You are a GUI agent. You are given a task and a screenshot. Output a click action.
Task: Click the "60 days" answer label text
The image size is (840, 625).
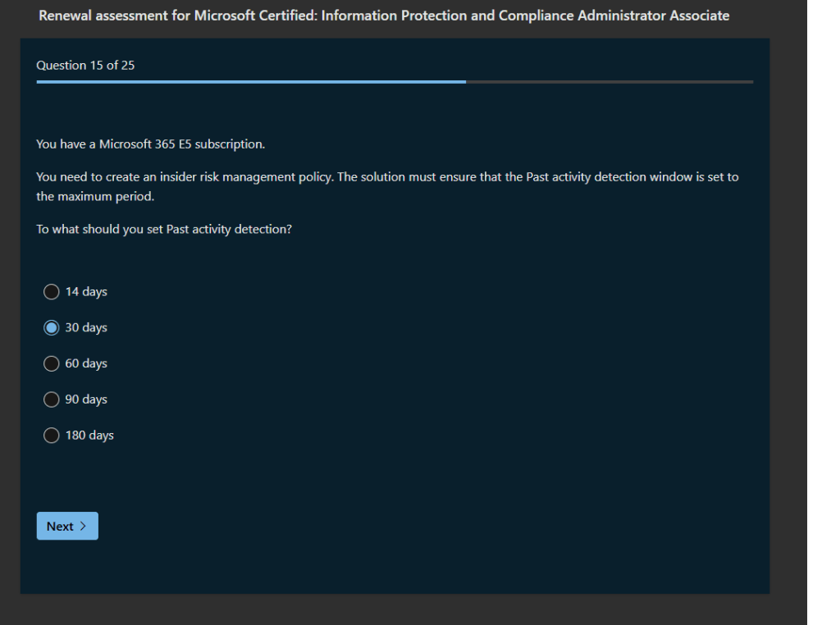(x=86, y=363)
